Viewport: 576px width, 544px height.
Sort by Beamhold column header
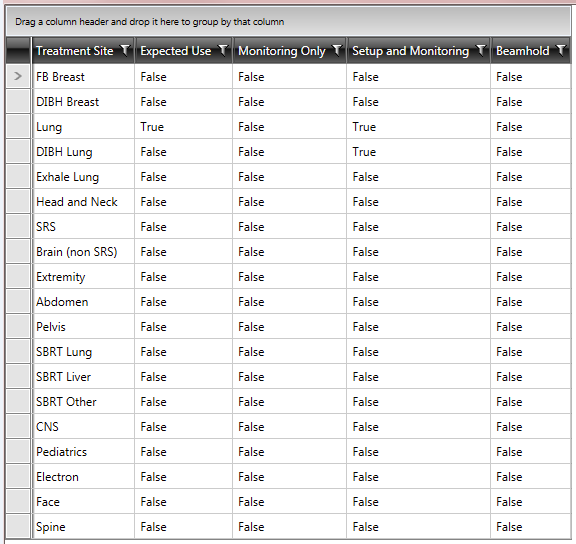[522, 51]
